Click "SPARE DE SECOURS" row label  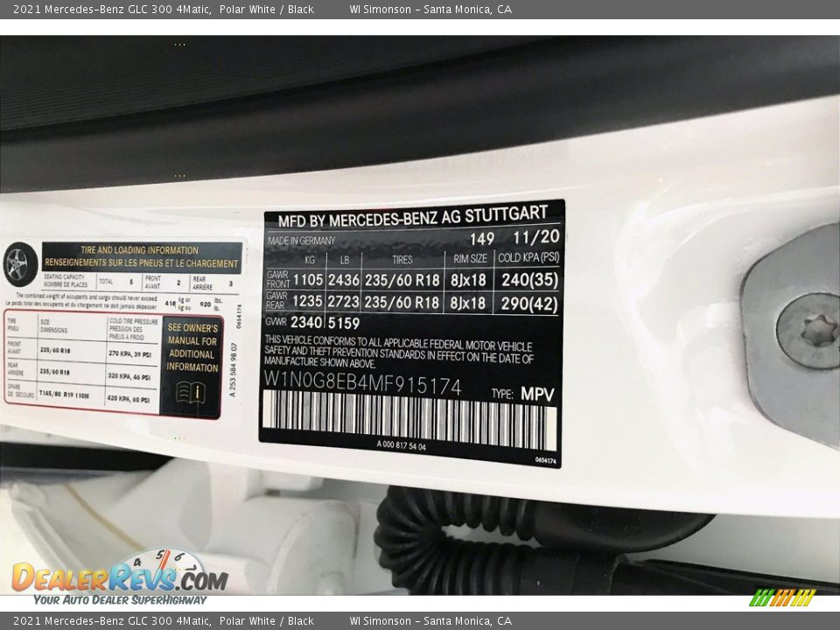tap(21, 390)
